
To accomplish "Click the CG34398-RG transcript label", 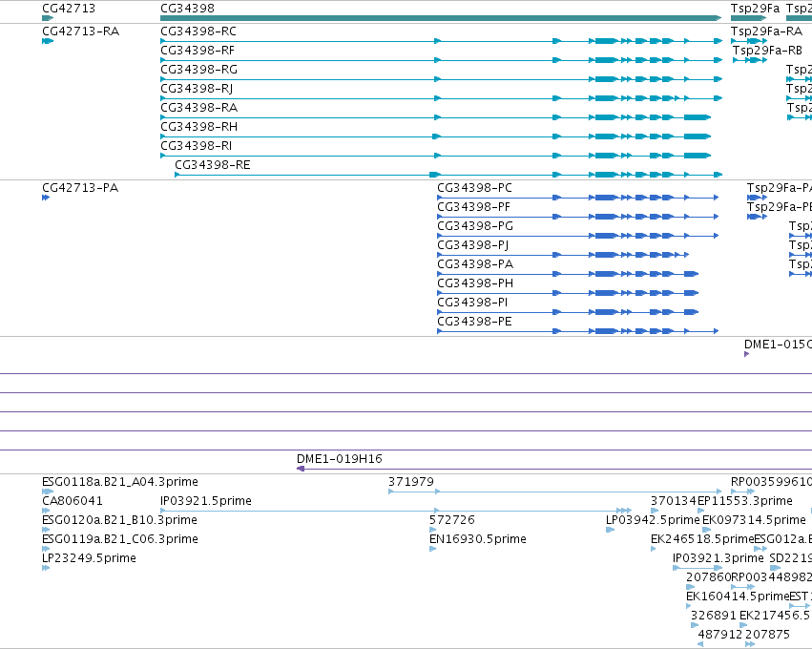I will tap(198, 70).
